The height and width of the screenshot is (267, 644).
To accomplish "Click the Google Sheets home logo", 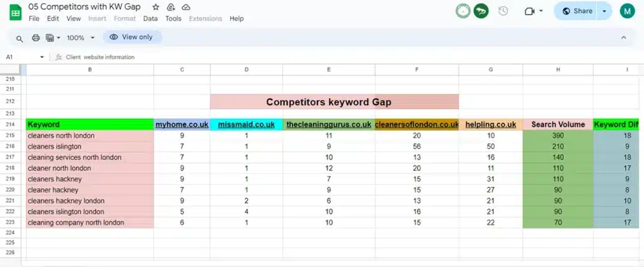I will coord(12,11).
